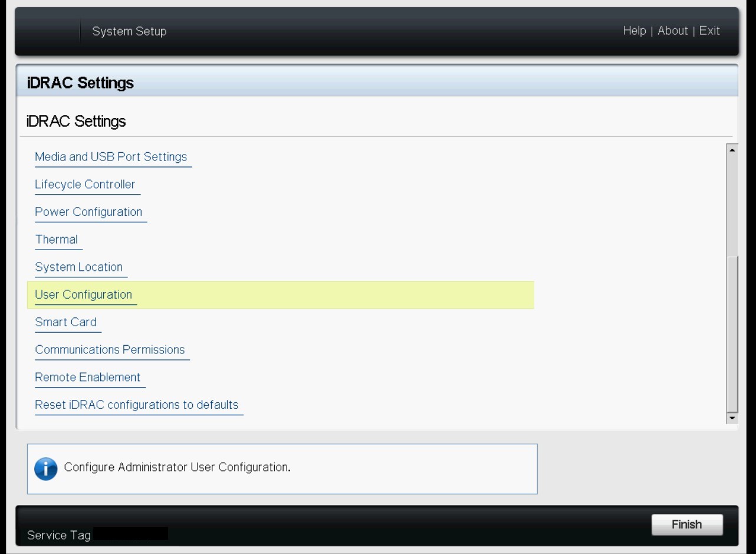This screenshot has width=756, height=554.
Task: Click the scrollbar down arrow
Action: (x=732, y=418)
